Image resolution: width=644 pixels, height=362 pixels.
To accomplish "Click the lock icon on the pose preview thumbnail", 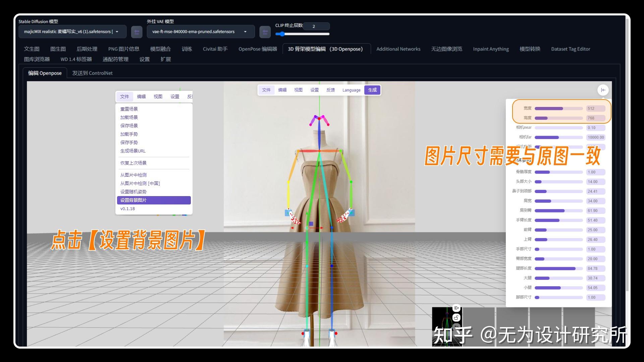I will tap(456, 317).
